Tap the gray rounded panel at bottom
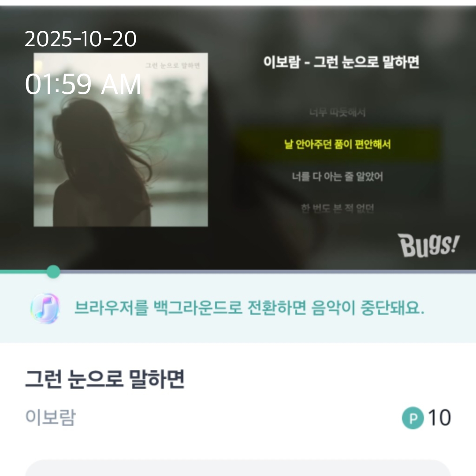Viewport: 476px width, 476px height. [x=238, y=468]
